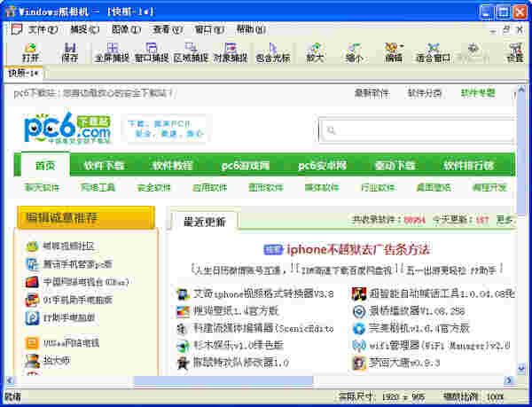Select the 窗口捕捉 window capture tool
This screenshot has height=407, width=532.
(152, 52)
